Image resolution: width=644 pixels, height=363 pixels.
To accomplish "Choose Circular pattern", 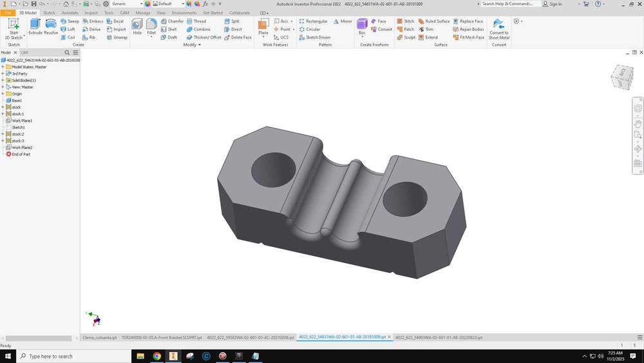I will coord(310,29).
